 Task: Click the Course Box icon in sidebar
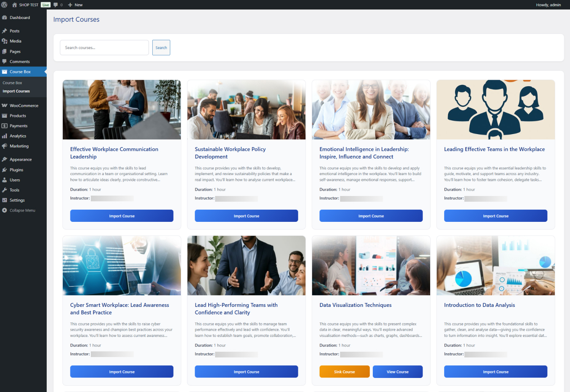5,72
